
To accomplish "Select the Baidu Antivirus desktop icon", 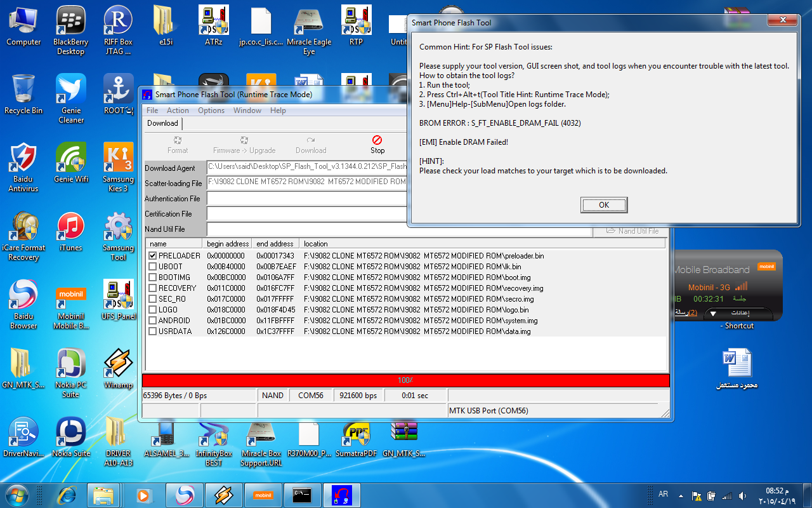I will 23,168.
